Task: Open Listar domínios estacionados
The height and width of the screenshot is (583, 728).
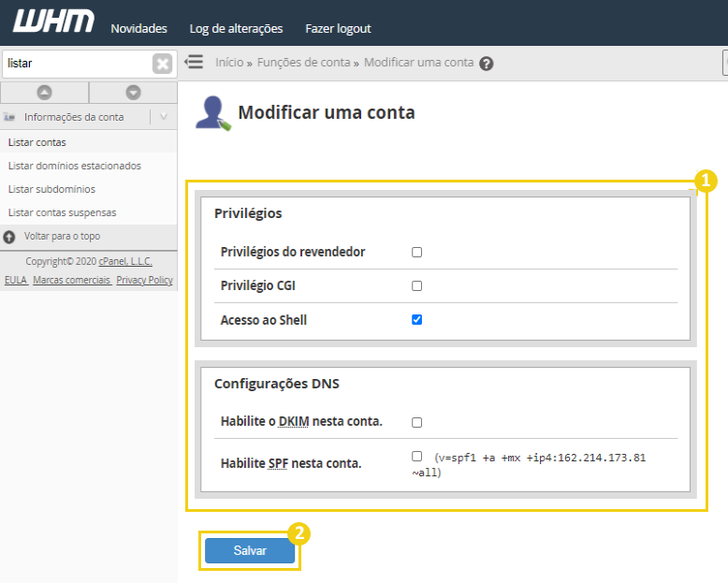Action: (x=74, y=166)
